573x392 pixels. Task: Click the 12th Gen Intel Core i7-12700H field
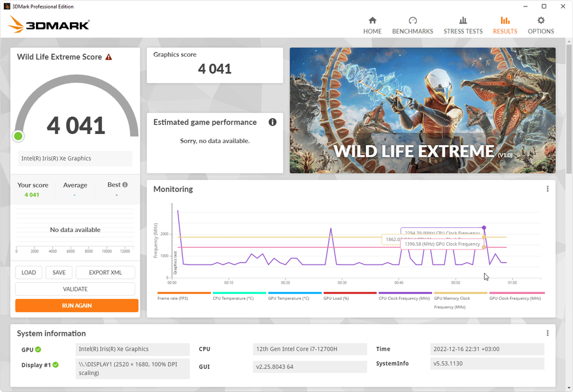[310, 349]
